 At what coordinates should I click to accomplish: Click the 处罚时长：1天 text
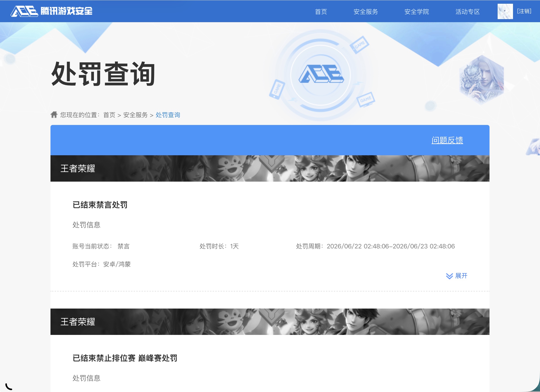click(219, 246)
